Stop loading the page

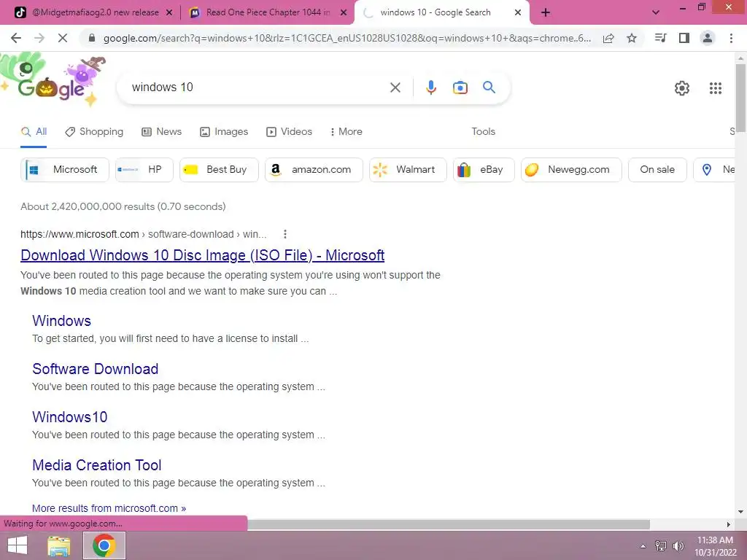[x=63, y=38]
